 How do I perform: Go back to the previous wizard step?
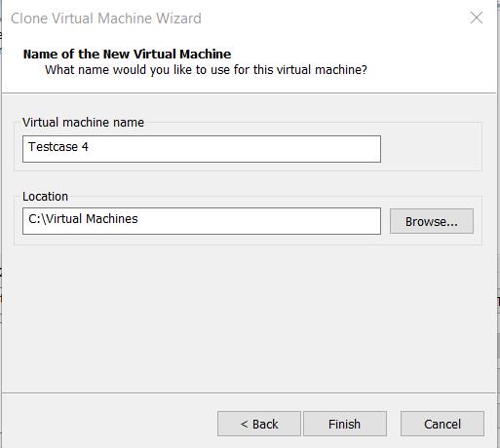259,424
